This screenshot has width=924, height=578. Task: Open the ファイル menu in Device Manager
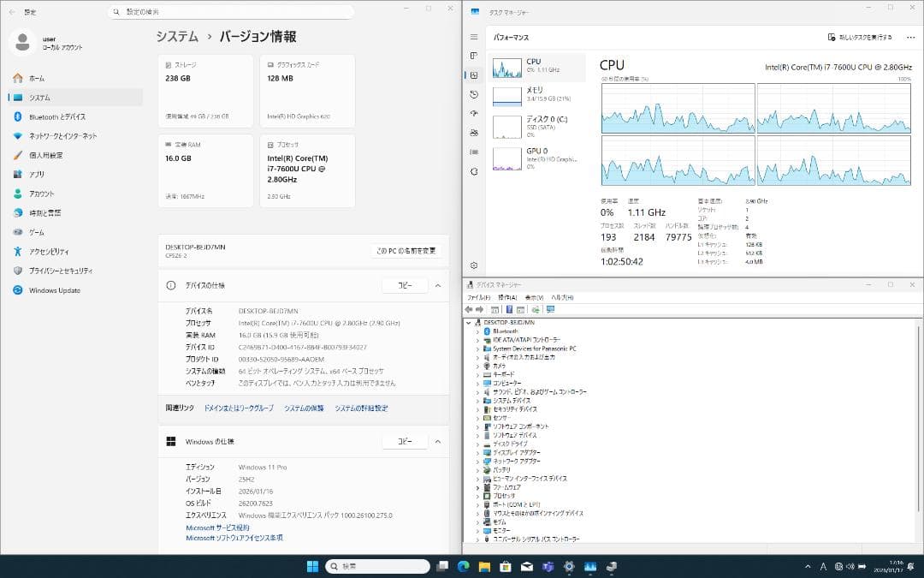point(478,297)
